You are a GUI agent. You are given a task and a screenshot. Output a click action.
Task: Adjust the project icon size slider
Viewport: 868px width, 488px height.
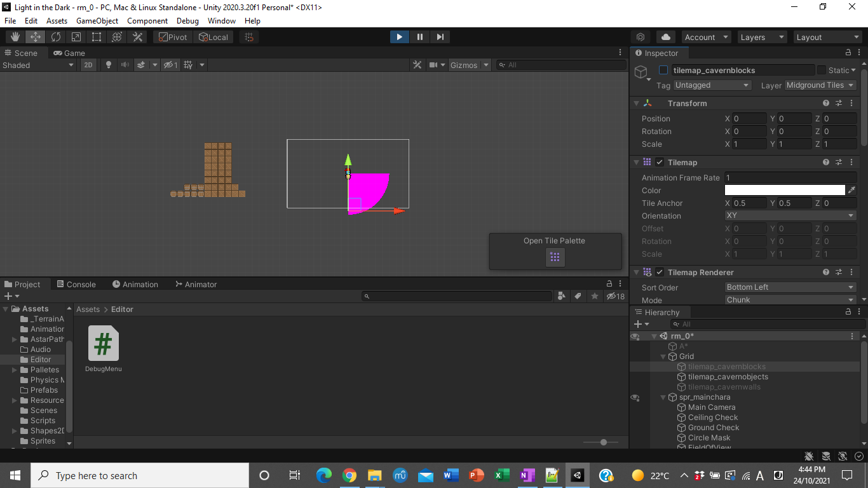[x=604, y=442]
